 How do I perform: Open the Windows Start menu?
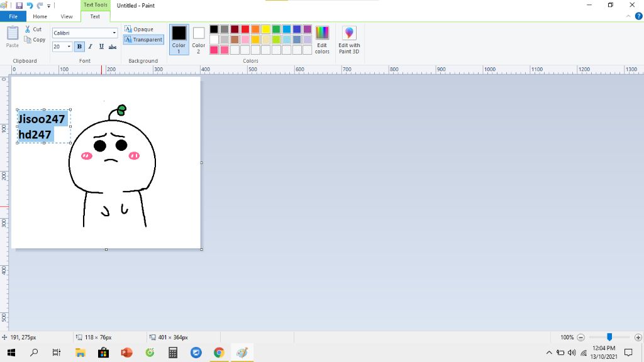(x=11, y=353)
